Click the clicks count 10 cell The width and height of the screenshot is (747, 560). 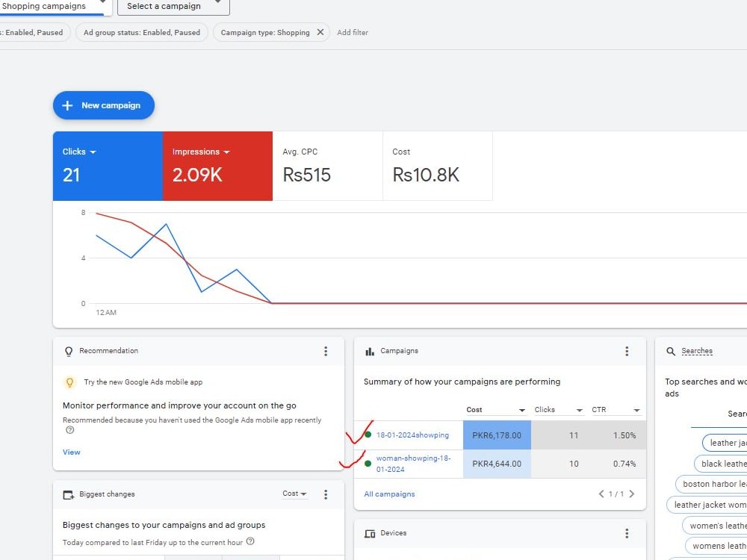pyautogui.click(x=574, y=464)
